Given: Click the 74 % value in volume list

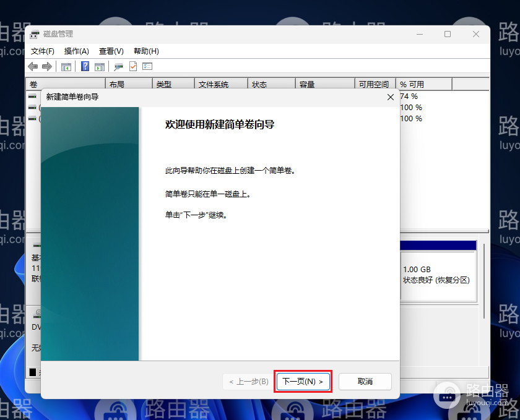Looking at the screenshot, I should (x=409, y=96).
